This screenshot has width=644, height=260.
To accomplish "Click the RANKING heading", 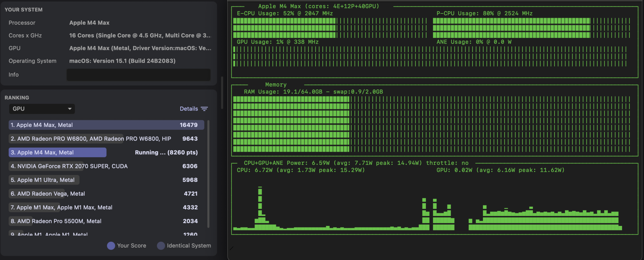I will (17, 98).
